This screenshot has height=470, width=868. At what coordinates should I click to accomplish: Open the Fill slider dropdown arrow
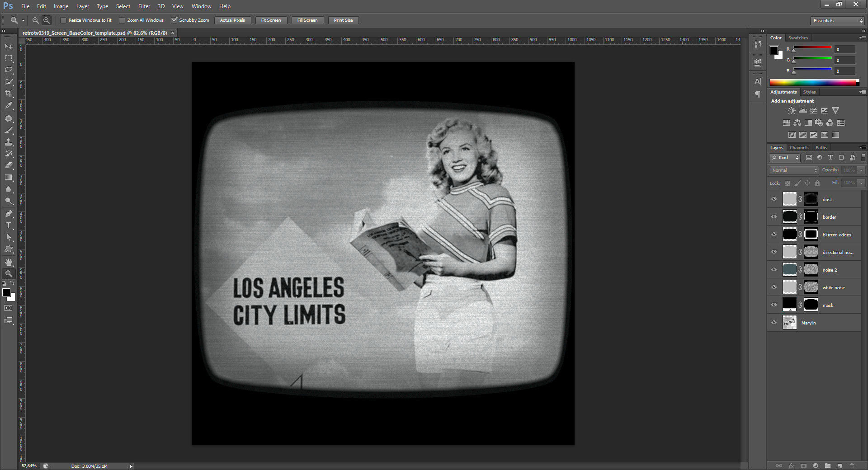pos(861,183)
